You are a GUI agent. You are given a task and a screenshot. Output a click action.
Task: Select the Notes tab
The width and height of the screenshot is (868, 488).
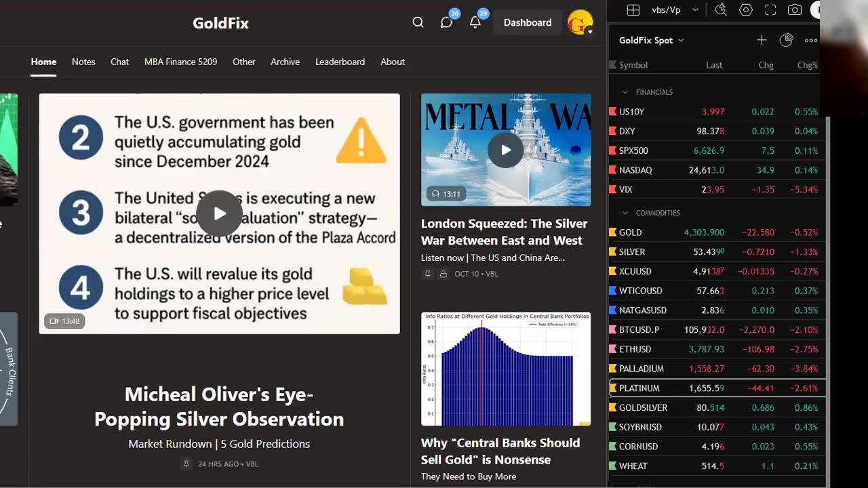(83, 62)
